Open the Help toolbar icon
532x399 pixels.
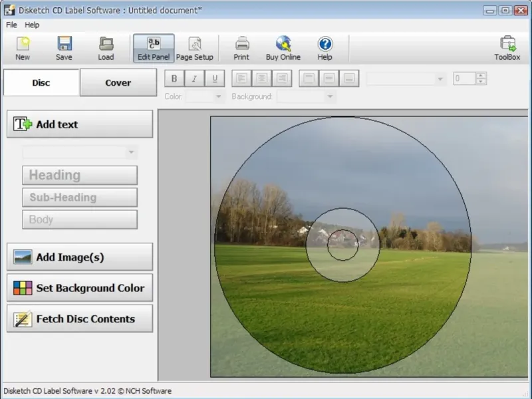click(x=325, y=48)
